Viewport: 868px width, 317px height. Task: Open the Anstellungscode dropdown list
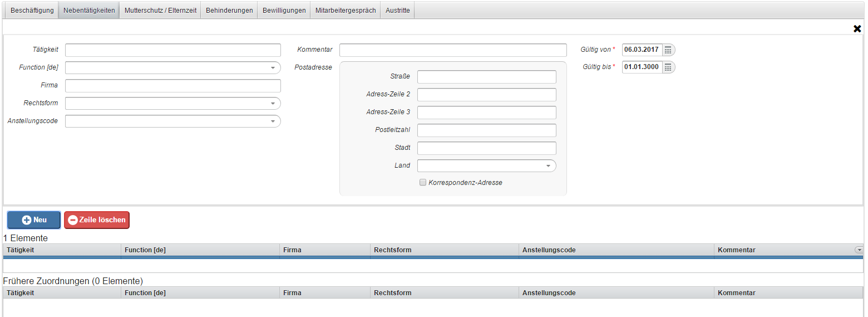pos(273,121)
